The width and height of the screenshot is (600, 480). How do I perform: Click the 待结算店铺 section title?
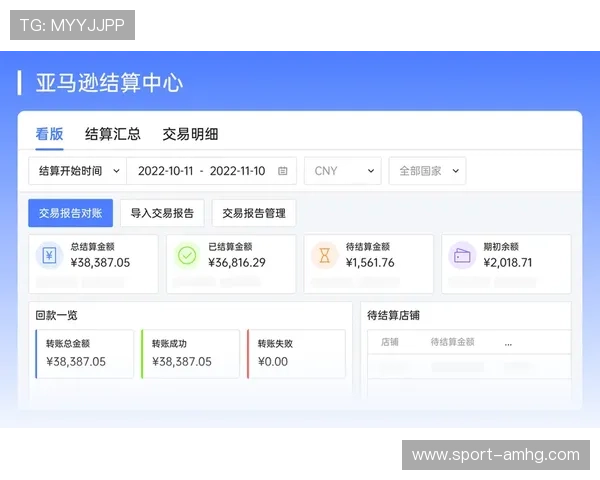click(393, 315)
